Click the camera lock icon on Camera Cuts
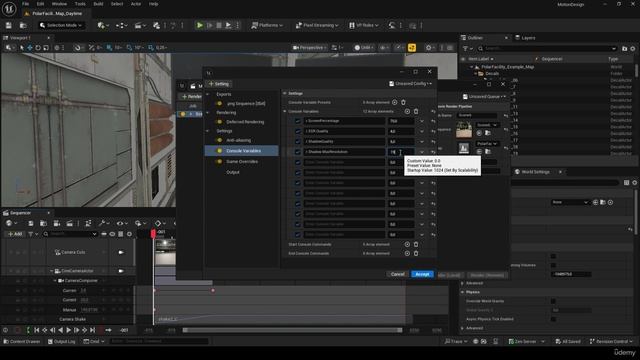640x360 pixels. (121, 252)
